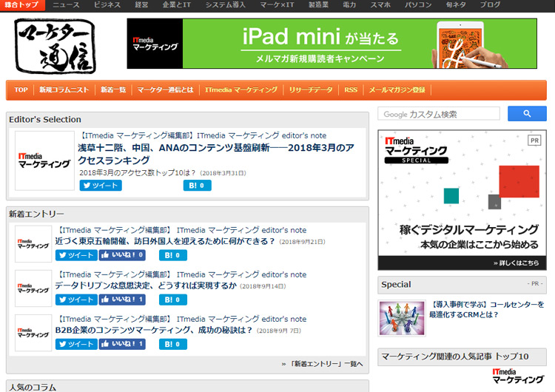Viewport: 555px width, 392px height.
Task: Open パソコン in the top bar
Action: click(418, 5)
